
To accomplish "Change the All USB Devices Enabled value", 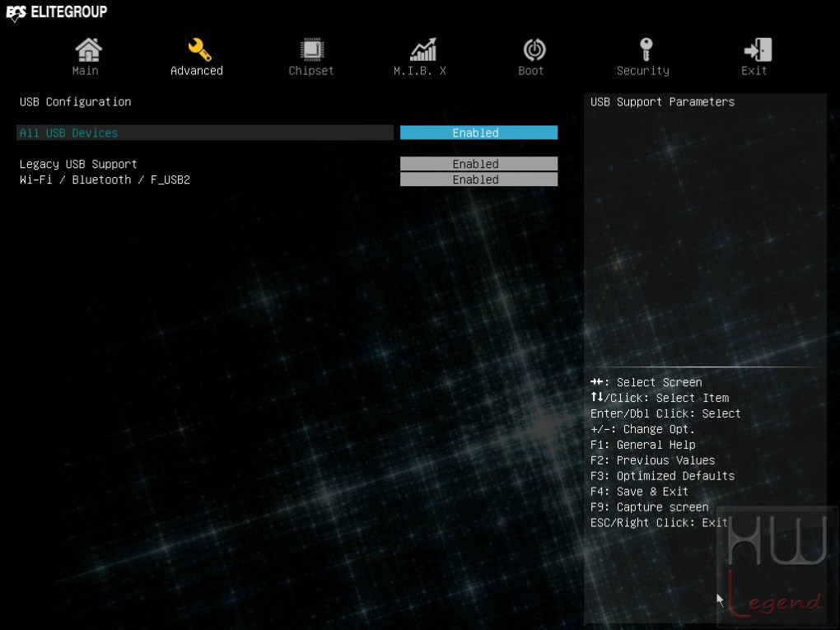I will pyautogui.click(x=479, y=133).
